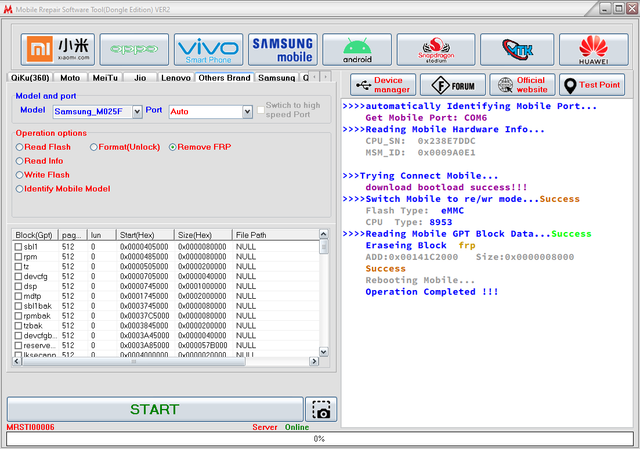Image resolution: width=640 pixels, height=449 pixels.
Task: Select the MTK chipset button
Action: tap(517, 49)
